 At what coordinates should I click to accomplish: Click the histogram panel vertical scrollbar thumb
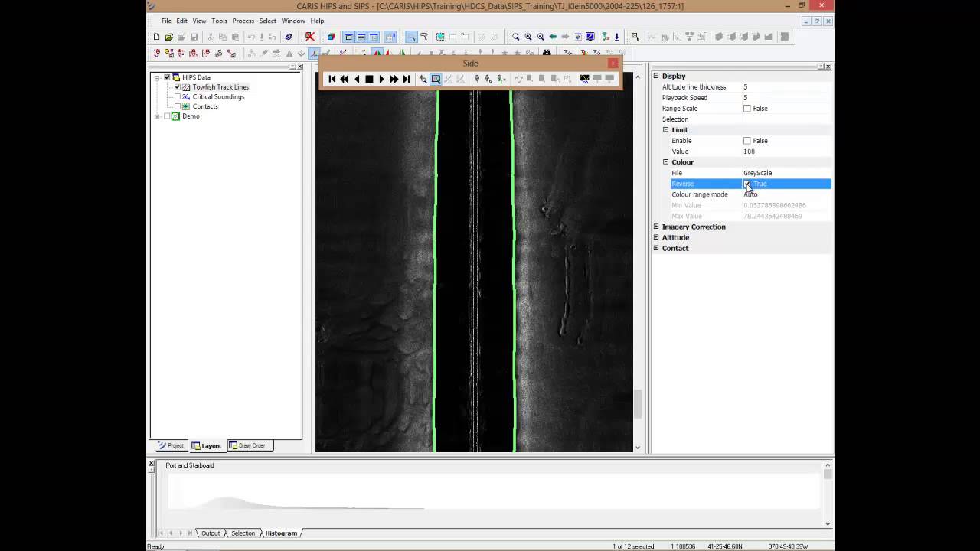[828, 474]
